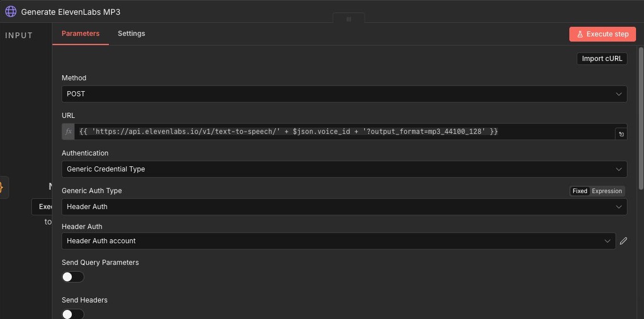The image size is (644, 319).
Task: Click the Header Auth field label
Action: tap(81, 227)
